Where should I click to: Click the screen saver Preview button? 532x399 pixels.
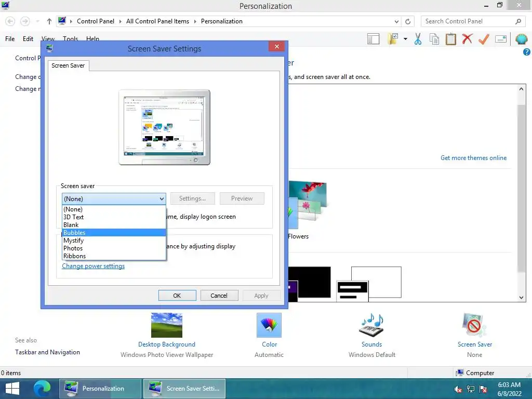click(x=242, y=198)
